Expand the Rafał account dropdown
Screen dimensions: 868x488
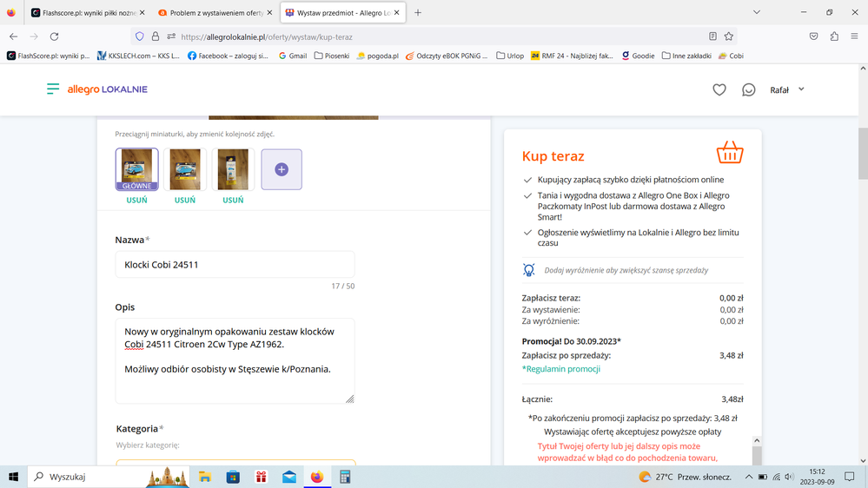pos(786,89)
